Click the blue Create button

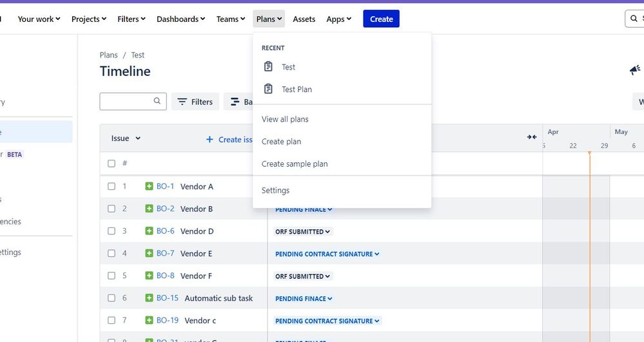(381, 19)
